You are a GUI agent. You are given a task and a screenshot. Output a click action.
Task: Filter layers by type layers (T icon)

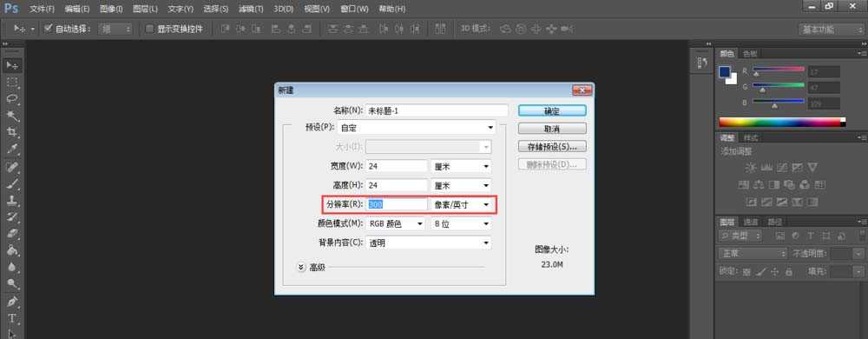811,236
